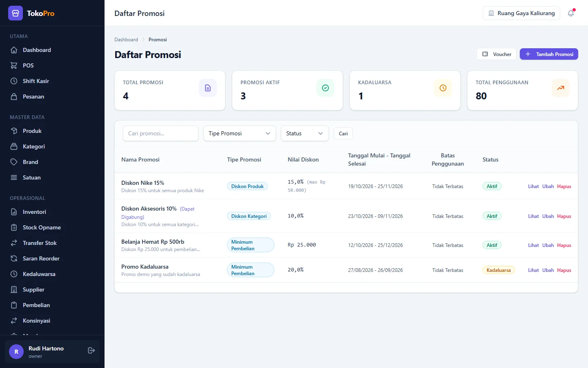The width and height of the screenshot is (588, 368).
Task: Click the Satuan list icon
Action: pos(14,177)
